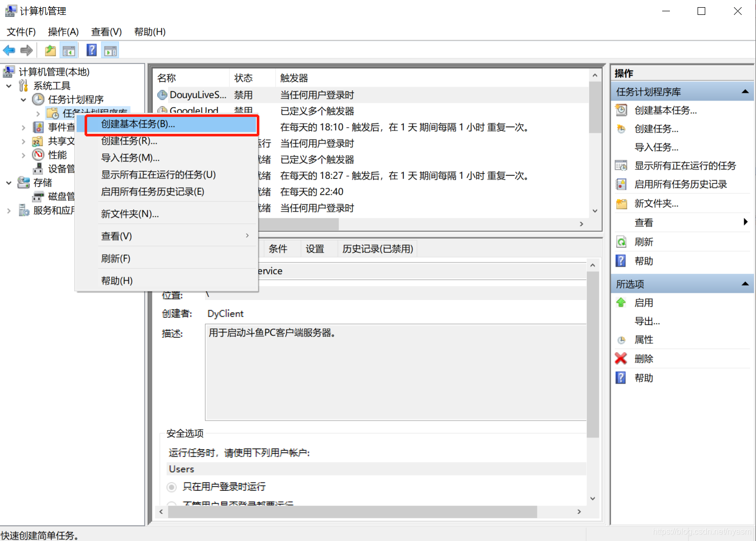Image resolution: width=756 pixels, height=541 pixels.
Task: Toggle the action pane toolbar icon
Action: [x=110, y=50]
